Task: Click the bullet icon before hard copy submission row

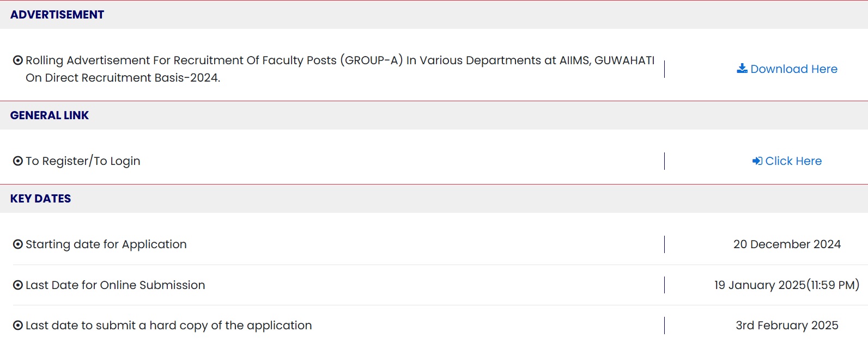Action: click(x=18, y=325)
